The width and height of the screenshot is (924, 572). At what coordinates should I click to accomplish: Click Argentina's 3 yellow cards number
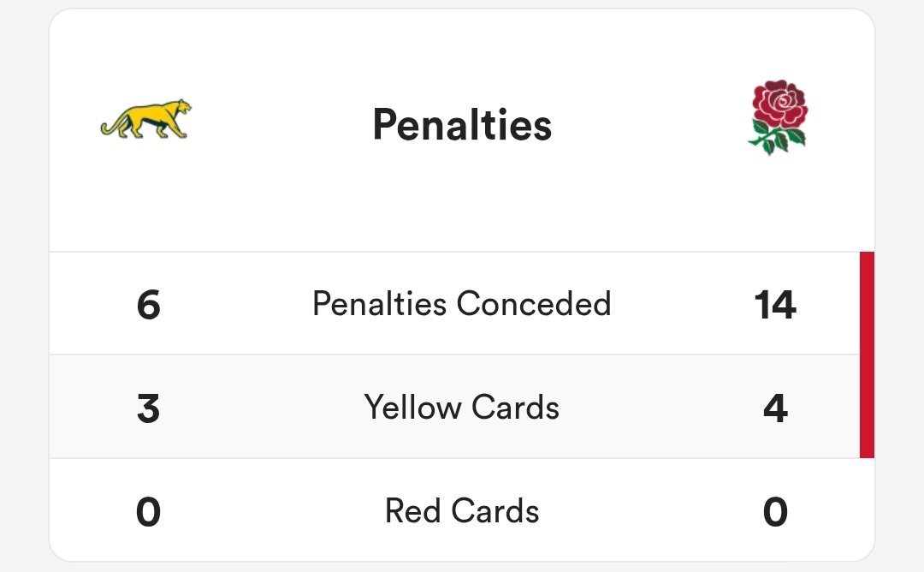(x=149, y=408)
